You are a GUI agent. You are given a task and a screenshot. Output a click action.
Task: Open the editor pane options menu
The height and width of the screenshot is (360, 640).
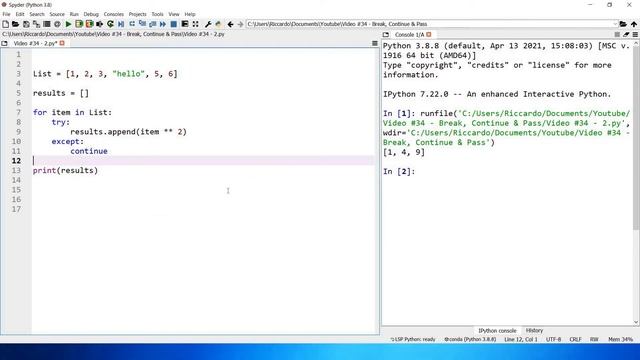click(375, 43)
